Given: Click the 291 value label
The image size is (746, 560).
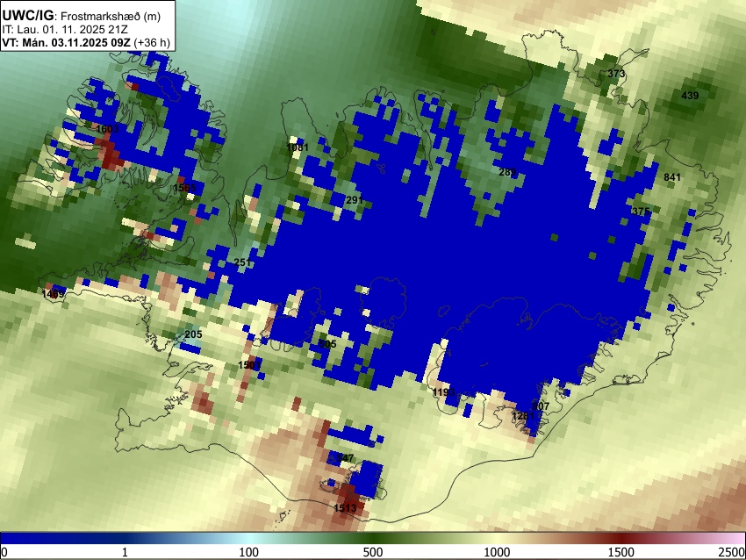Looking at the screenshot, I should pos(355,200).
